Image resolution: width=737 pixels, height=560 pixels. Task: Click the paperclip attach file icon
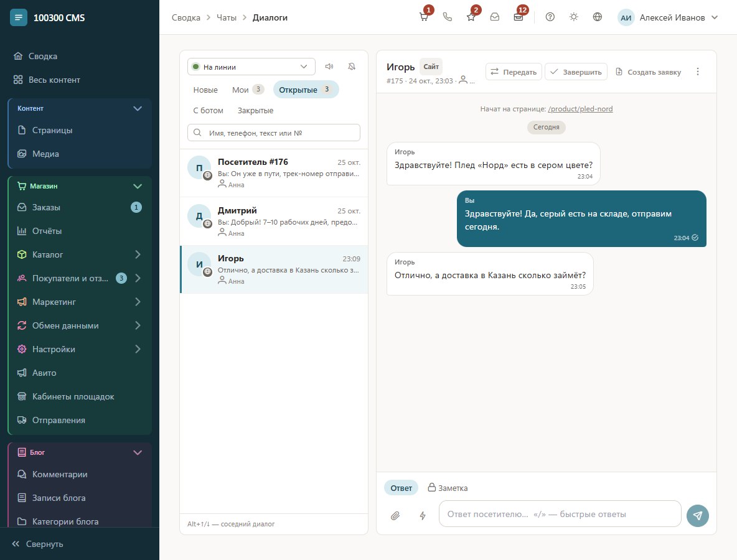(x=395, y=515)
